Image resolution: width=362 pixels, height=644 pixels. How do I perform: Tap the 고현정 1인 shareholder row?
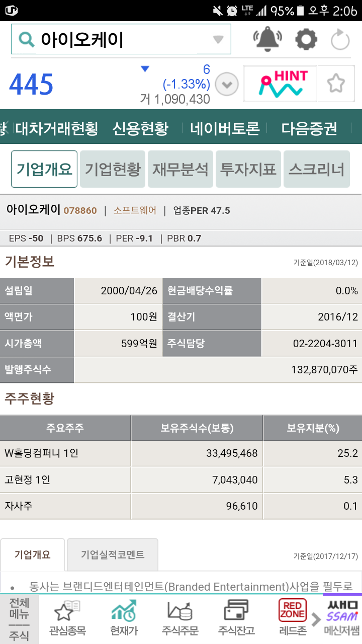(181, 480)
